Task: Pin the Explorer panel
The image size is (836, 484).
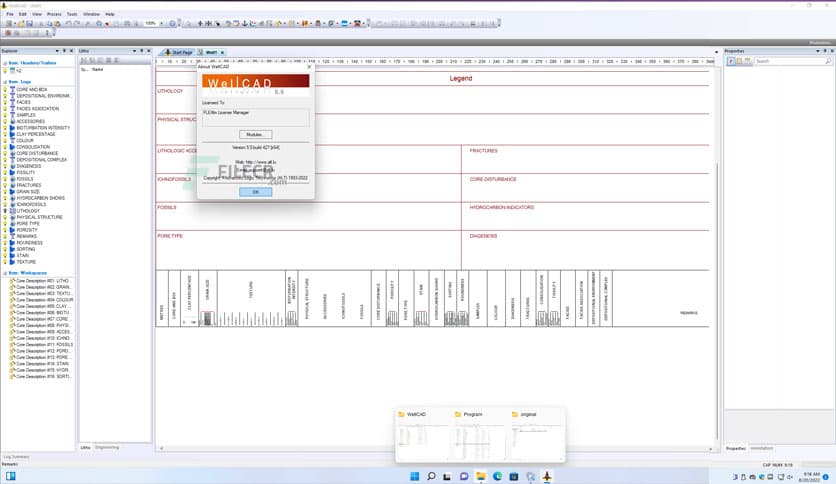Action: 65,51
